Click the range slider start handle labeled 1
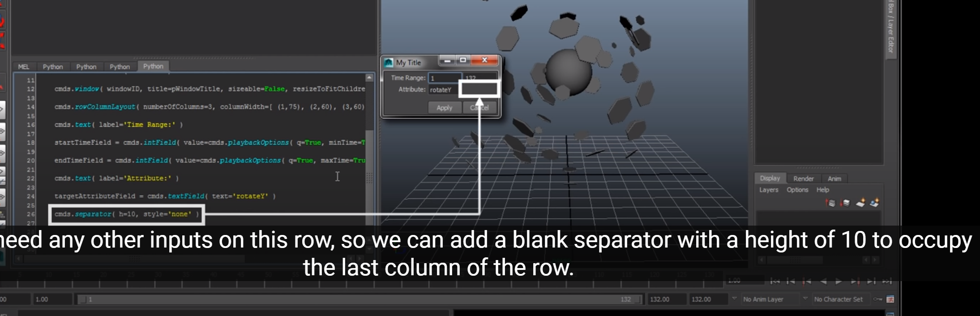 pyautogui.click(x=83, y=299)
